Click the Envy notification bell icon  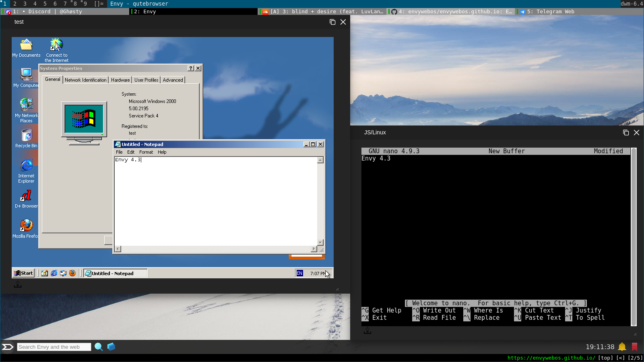pyautogui.click(x=622, y=347)
